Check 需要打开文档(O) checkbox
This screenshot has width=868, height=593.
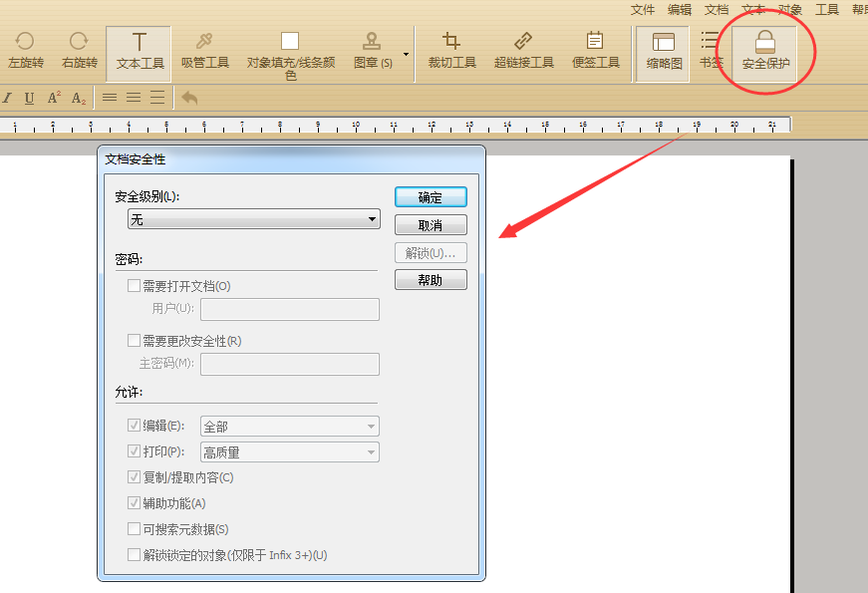click(x=134, y=286)
